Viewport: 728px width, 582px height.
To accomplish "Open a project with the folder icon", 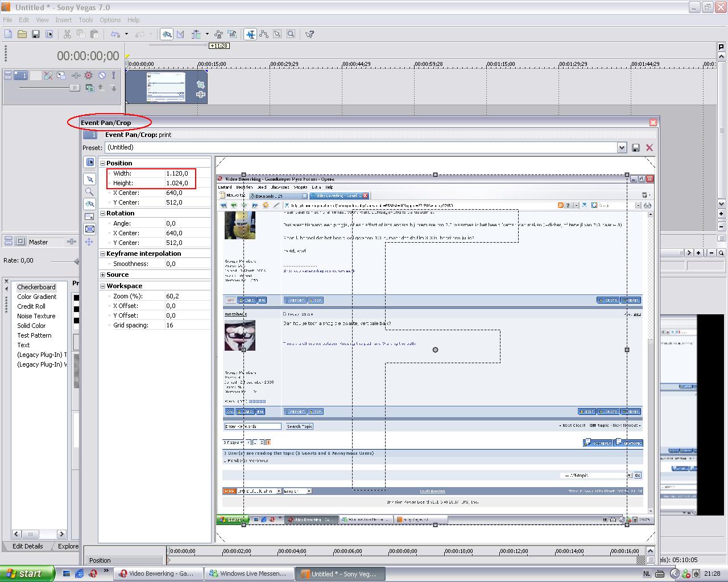I will [x=22, y=34].
